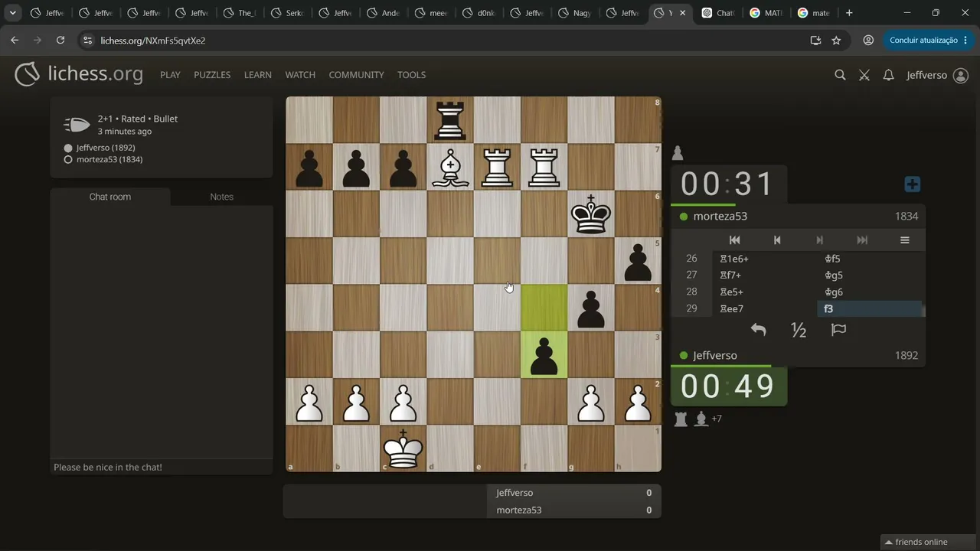Screen dimensions: 980x551
Task: Click the bullet game type icon
Action: [77, 125]
